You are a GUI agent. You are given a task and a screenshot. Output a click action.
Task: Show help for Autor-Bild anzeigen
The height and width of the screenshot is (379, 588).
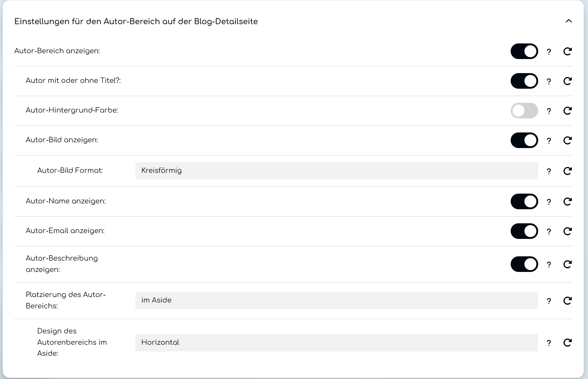coord(549,141)
